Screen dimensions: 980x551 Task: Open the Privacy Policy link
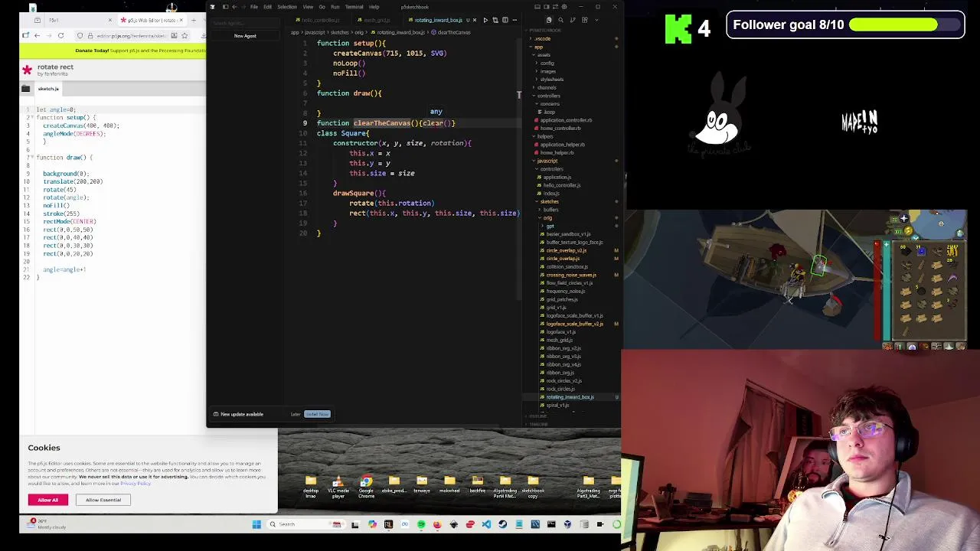pyautogui.click(x=135, y=484)
